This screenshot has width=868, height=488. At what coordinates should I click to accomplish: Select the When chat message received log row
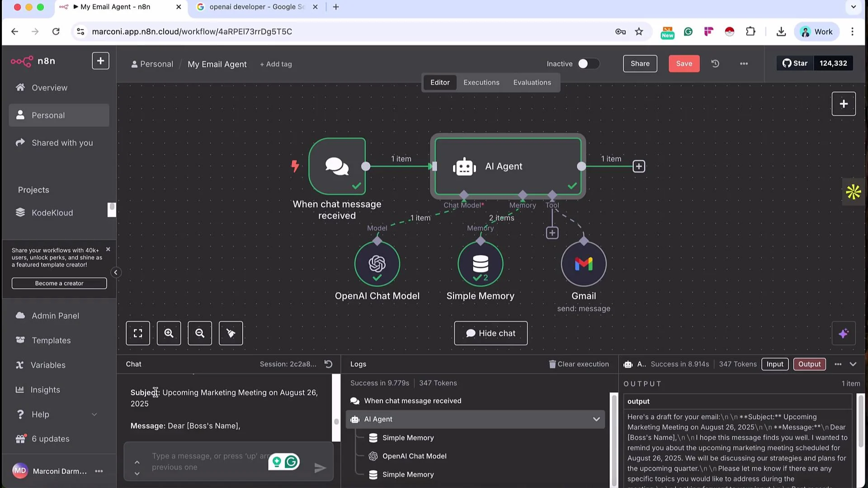point(476,401)
